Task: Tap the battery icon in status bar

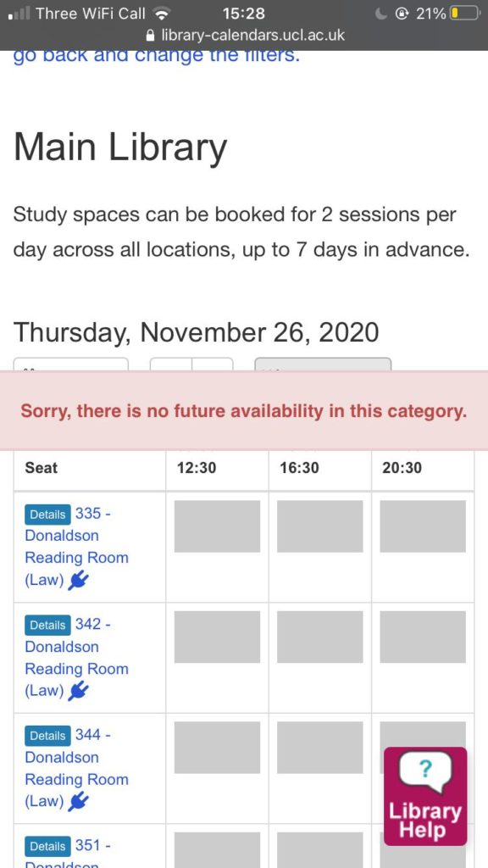Action: pyautogui.click(x=463, y=14)
